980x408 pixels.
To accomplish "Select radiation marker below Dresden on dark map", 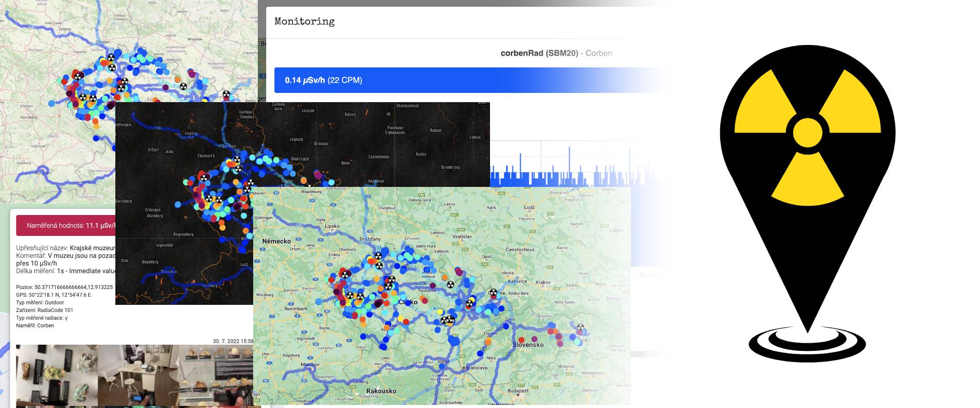I will tap(237, 160).
